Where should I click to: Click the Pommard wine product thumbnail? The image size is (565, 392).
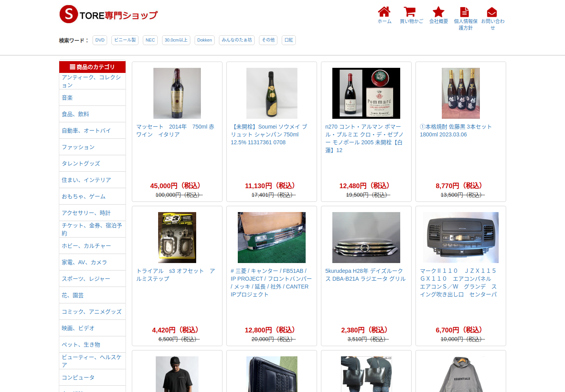366,93
